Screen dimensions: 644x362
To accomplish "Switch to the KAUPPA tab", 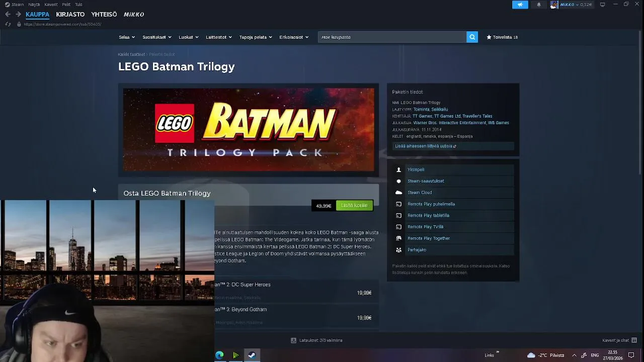I will coord(38,15).
